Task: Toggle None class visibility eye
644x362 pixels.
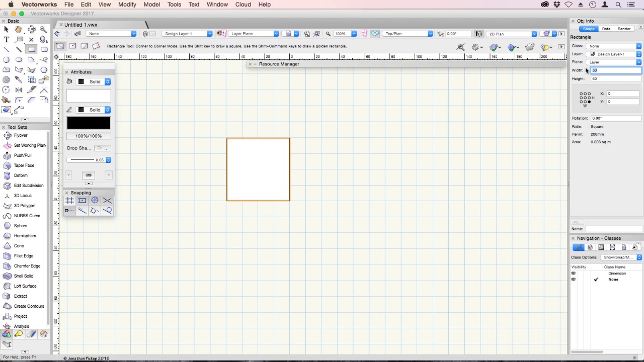Action: click(x=573, y=280)
